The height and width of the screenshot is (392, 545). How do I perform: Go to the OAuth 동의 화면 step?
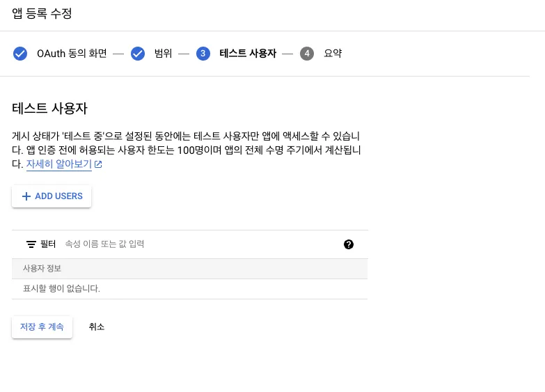tap(72, 54)
